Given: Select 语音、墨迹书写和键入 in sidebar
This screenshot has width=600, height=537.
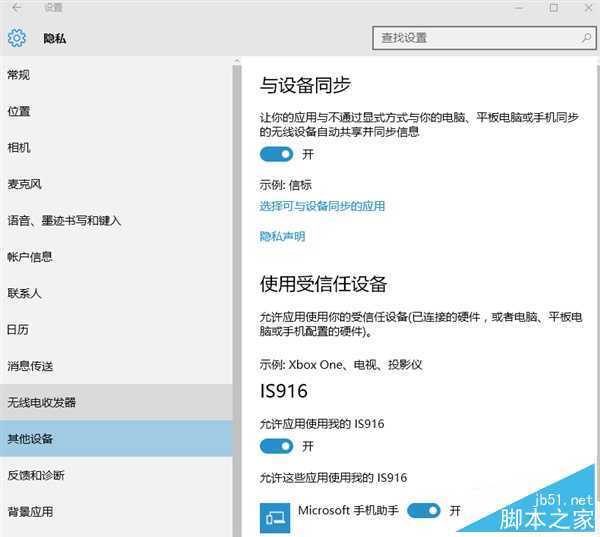Looking at the screenshot, I should pos(116,220).
